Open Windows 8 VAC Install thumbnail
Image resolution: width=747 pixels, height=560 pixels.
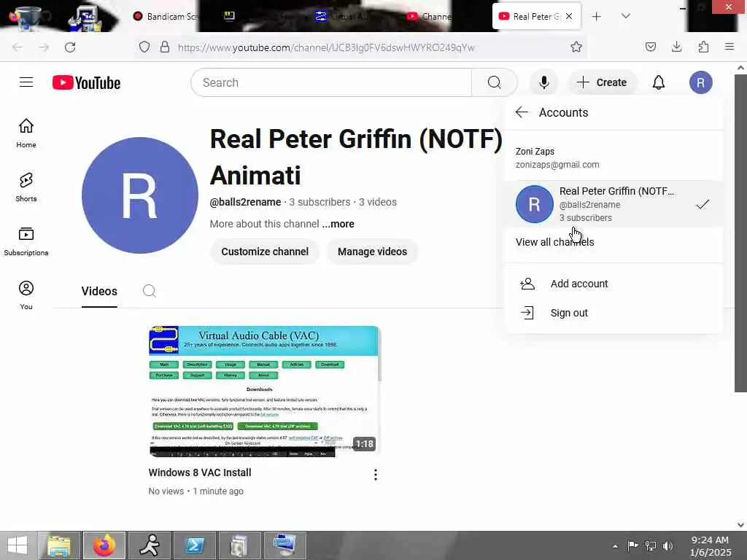click(264, 391)
